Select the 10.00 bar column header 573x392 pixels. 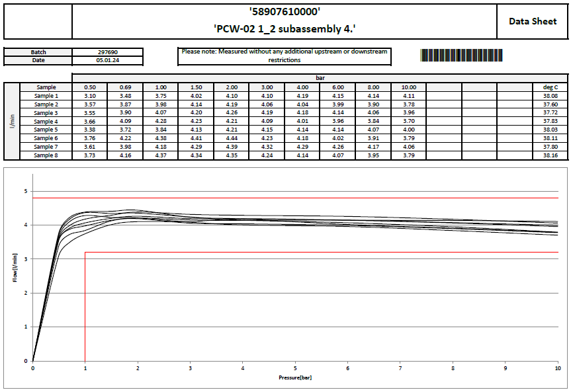(x=408, y=87)
